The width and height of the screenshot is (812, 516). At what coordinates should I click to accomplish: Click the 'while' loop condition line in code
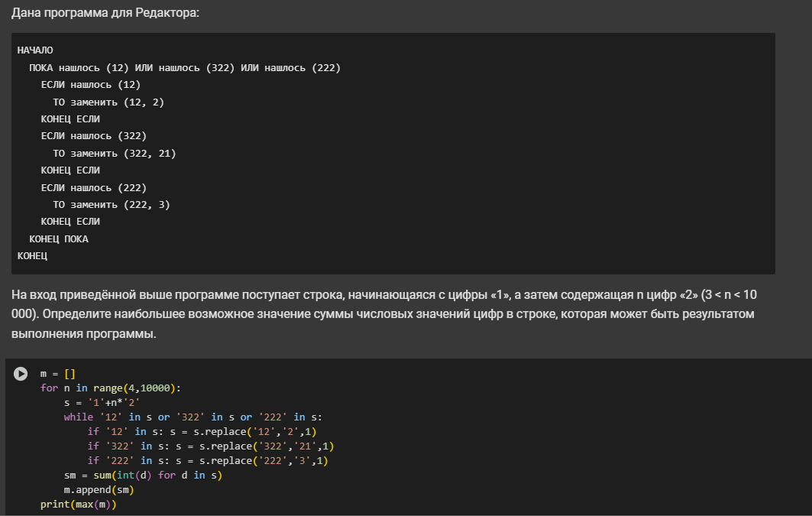tap(192, 417)
